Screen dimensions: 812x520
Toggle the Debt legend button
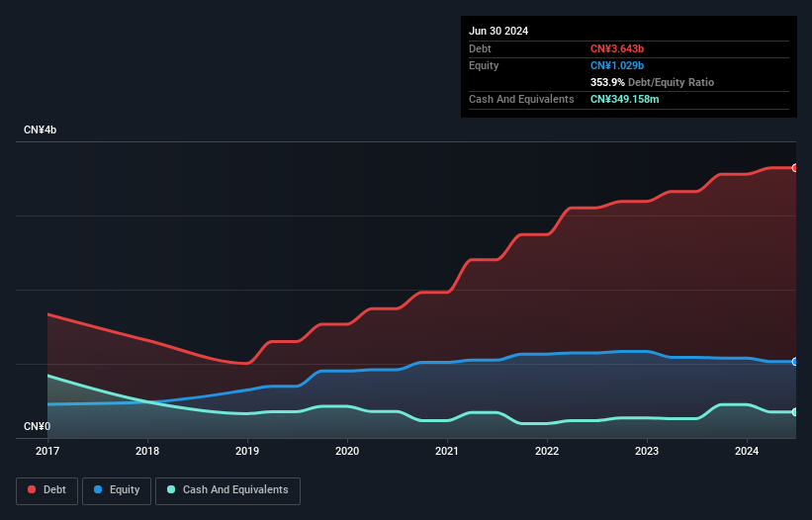(x=47, y=490)
